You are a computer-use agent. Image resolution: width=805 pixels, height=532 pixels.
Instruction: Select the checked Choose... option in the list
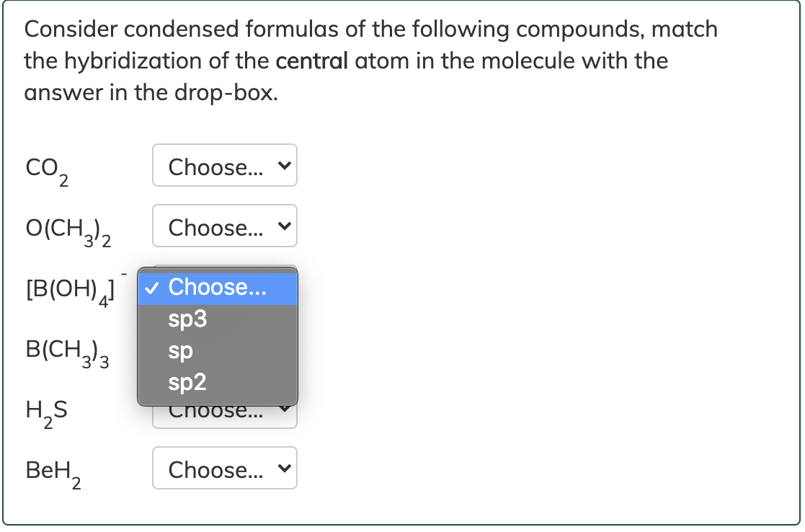pos(216,287)
